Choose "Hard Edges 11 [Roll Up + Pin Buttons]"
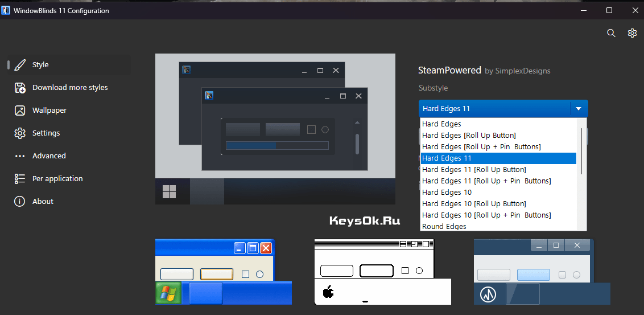The height and width of the screenshot is (315, 644). (498, 181)
